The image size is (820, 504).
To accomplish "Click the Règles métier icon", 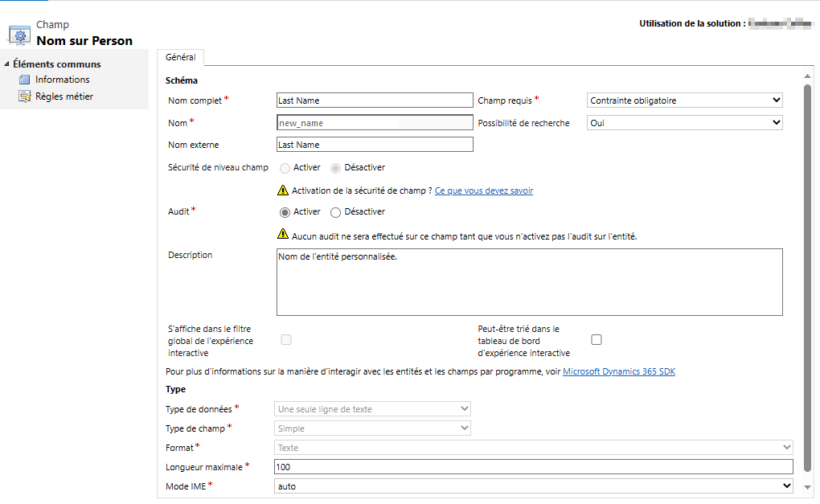I will [24, 96].
